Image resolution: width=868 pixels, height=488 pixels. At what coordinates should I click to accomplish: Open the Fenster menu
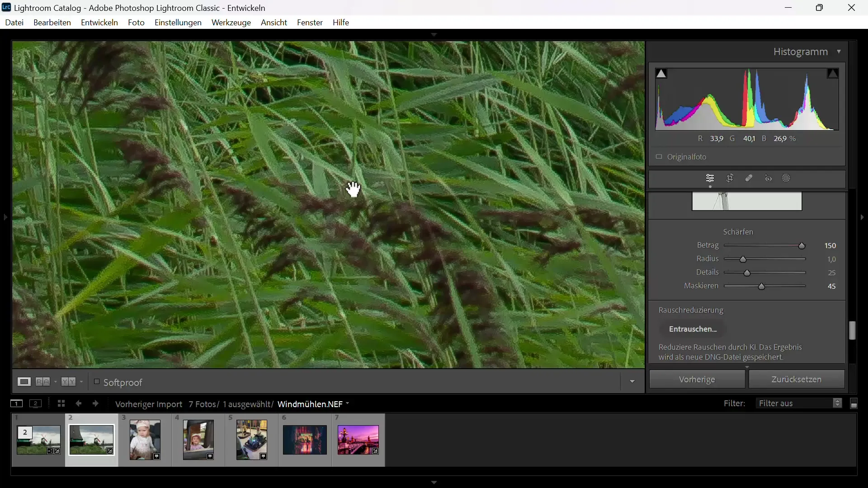310,23
